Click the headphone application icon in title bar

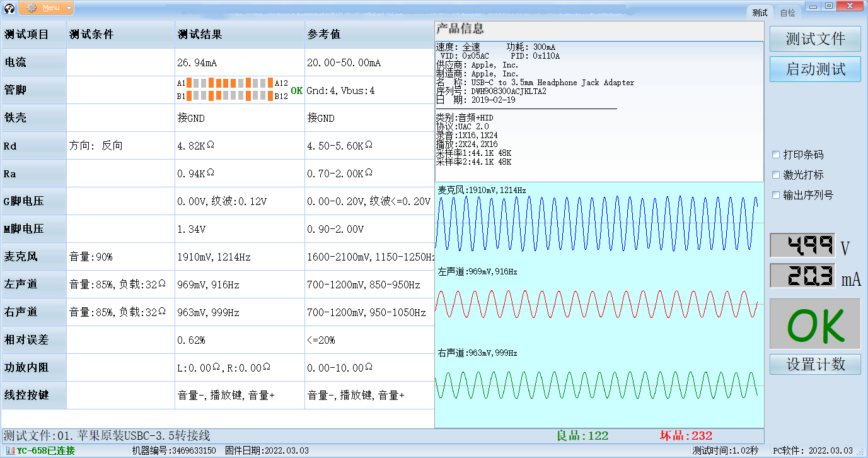9,8
